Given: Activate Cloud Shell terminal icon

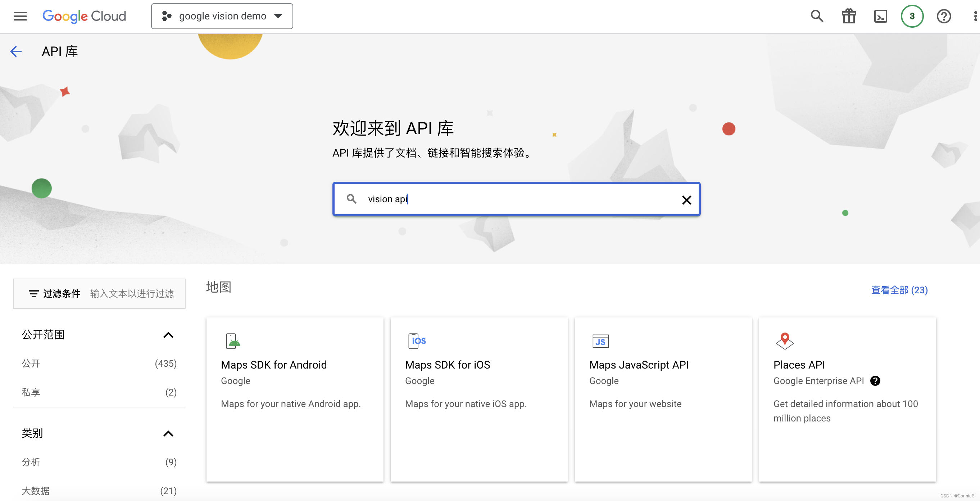Looking at the screenshot, I should tap(880, 16).
